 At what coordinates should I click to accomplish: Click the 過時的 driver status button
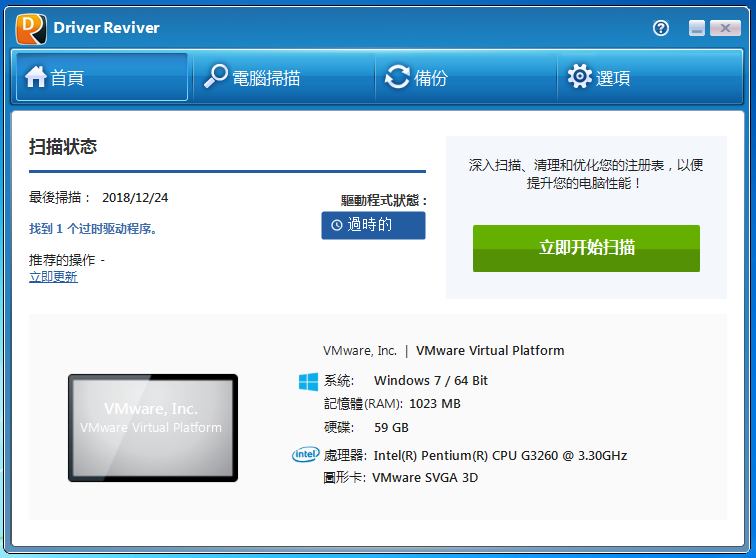[373, 225]
